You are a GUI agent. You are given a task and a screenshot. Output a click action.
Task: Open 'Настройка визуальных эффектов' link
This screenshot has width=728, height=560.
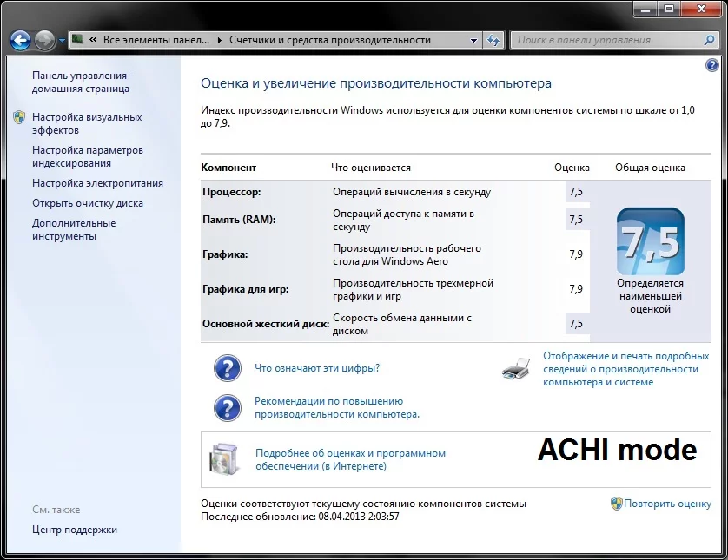[x=87, y=124]
